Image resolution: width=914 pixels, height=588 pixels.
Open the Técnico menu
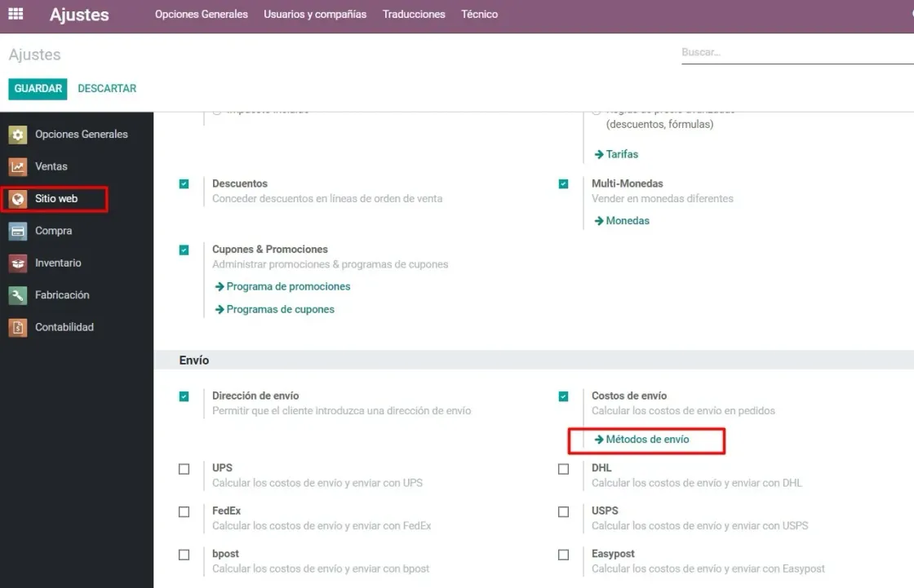479,14
